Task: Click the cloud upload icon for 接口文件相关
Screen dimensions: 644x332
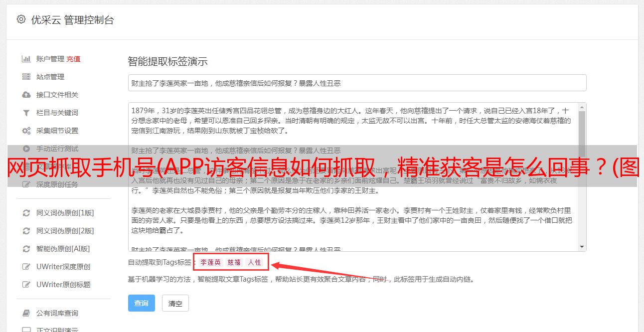Action: (26, 95)
